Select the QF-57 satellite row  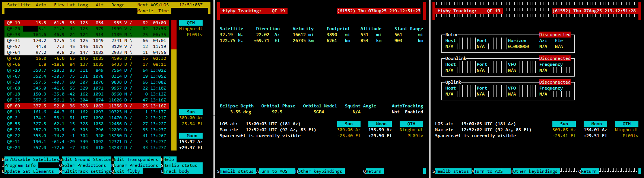point(86,46)
